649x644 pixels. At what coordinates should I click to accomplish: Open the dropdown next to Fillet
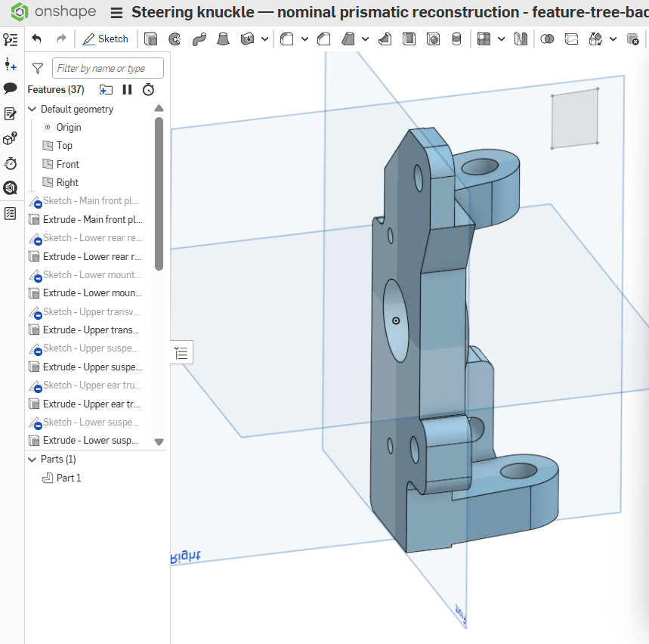coord(305,39)
